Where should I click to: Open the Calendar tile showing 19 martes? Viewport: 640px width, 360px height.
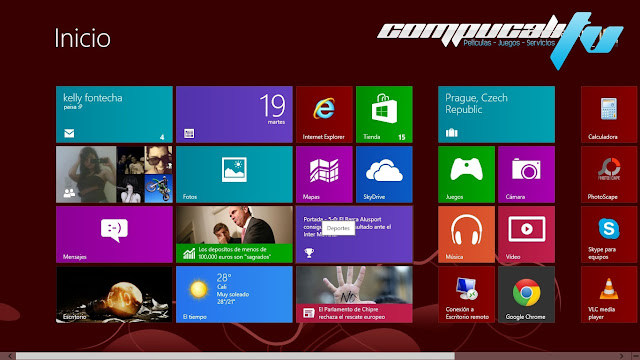(x=234, y=114)
